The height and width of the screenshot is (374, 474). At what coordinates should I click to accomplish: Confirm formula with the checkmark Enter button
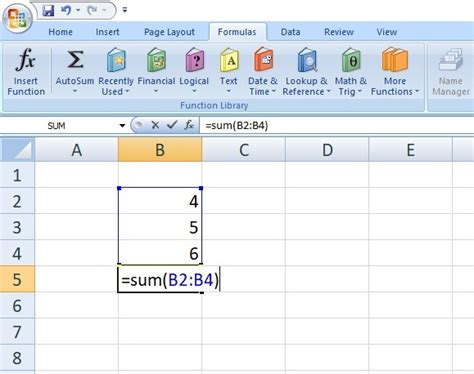pyautogui.click(x=172, y=125)
